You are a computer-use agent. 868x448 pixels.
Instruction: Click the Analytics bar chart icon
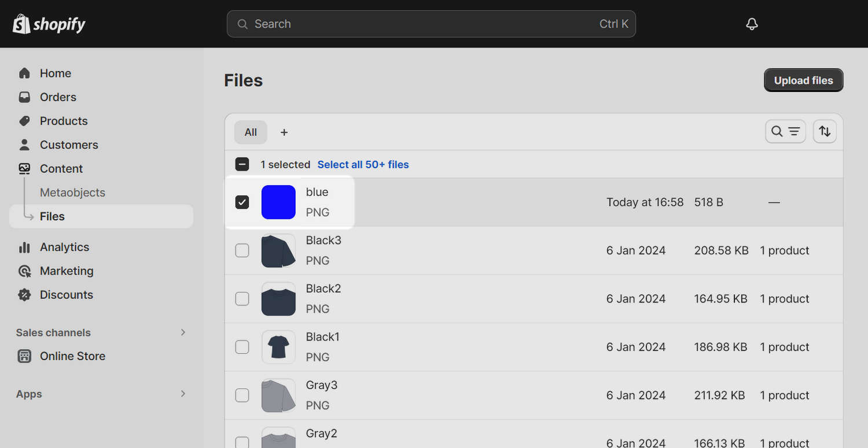tap(24, 247)
